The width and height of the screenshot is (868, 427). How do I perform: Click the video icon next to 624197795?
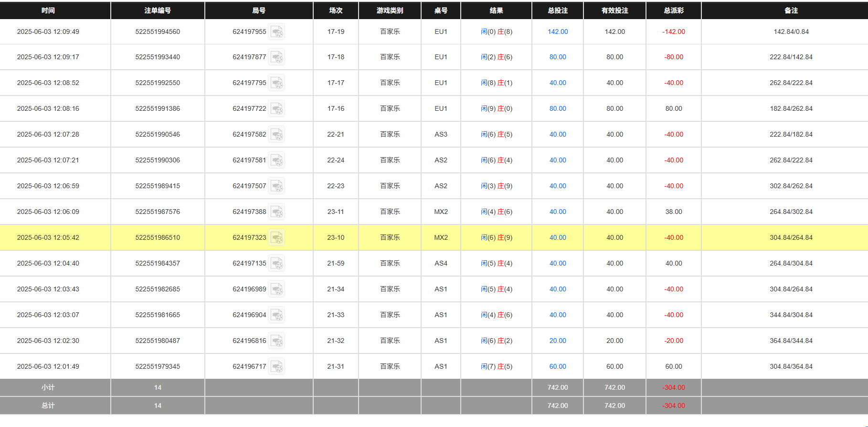click(x=276, y=83)
